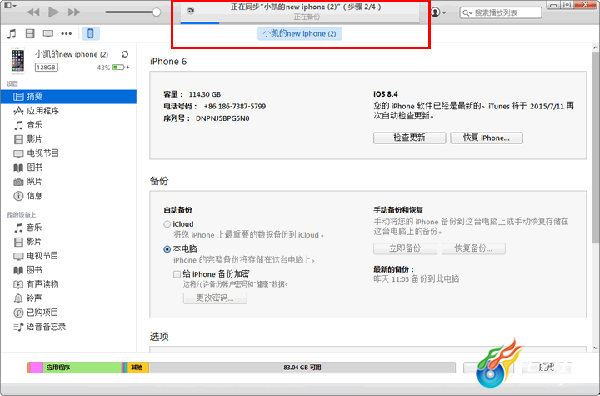Click the sync spinner icon in status display

pos(190,11)
